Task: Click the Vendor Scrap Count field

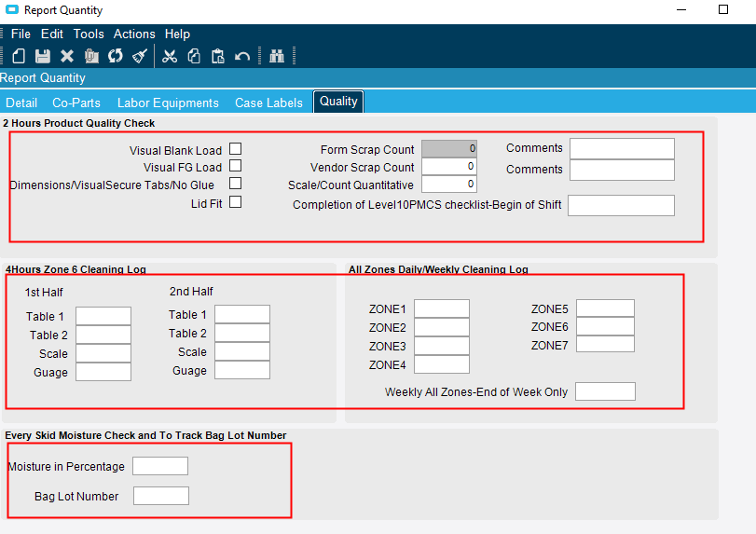Action: tap(448, 167)
